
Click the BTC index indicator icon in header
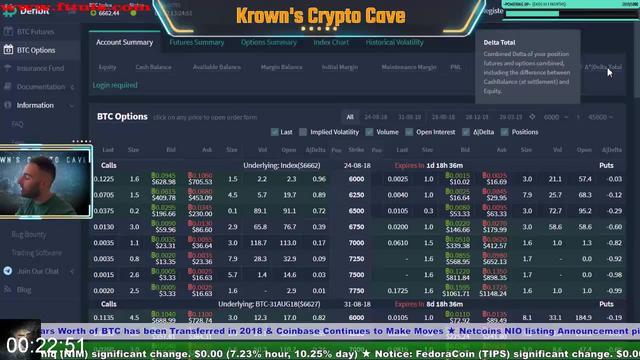click(x=93, y=13)
